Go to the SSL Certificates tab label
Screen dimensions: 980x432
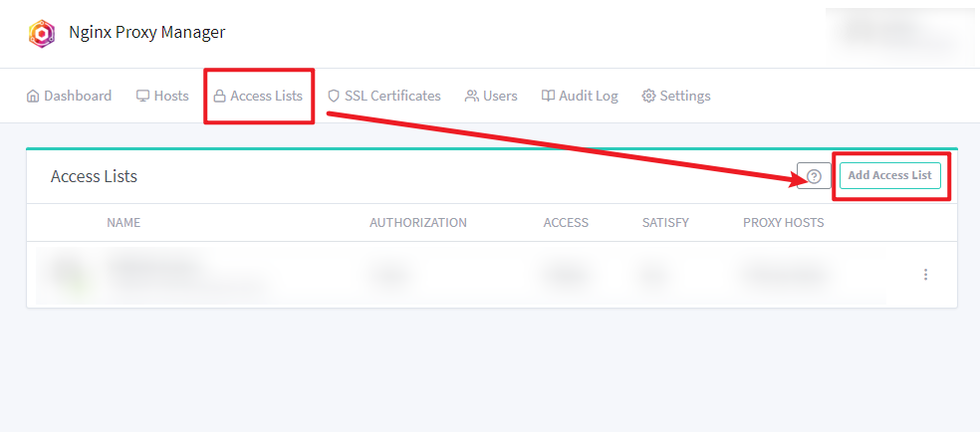pyautogui.click(x=392, y=97)
